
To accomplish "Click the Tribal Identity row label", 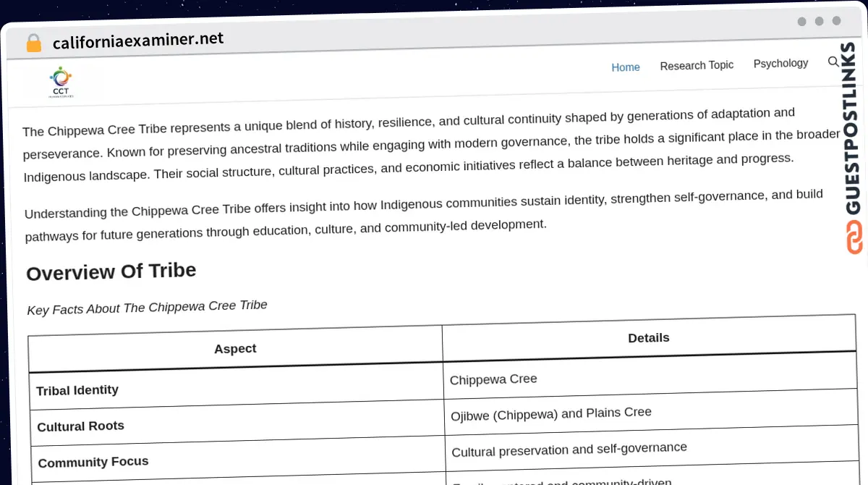I will click(77, 390).
